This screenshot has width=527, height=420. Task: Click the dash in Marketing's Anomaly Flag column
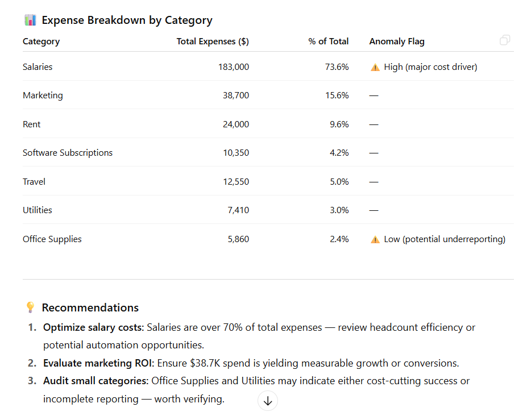tap(374, 95)
